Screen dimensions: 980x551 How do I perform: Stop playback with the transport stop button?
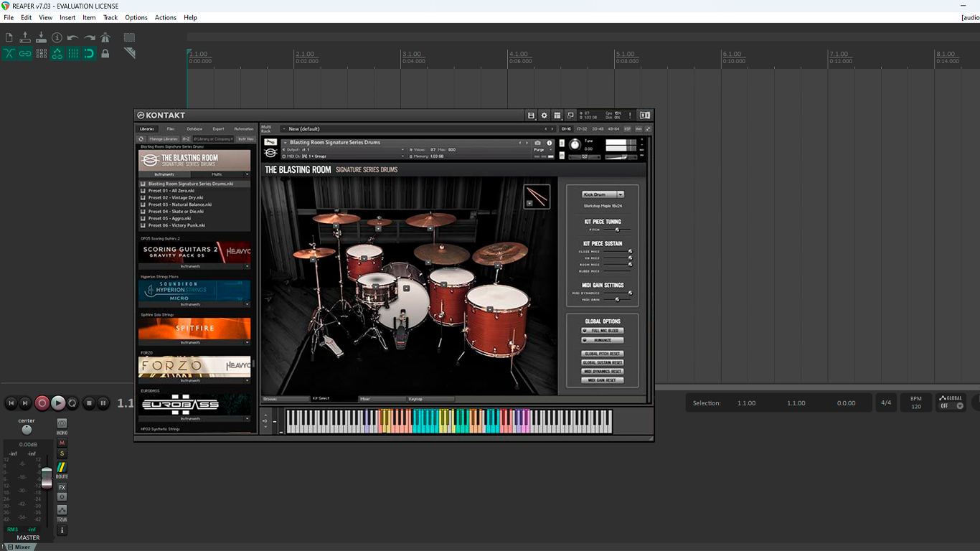click(x=89, y=403)
